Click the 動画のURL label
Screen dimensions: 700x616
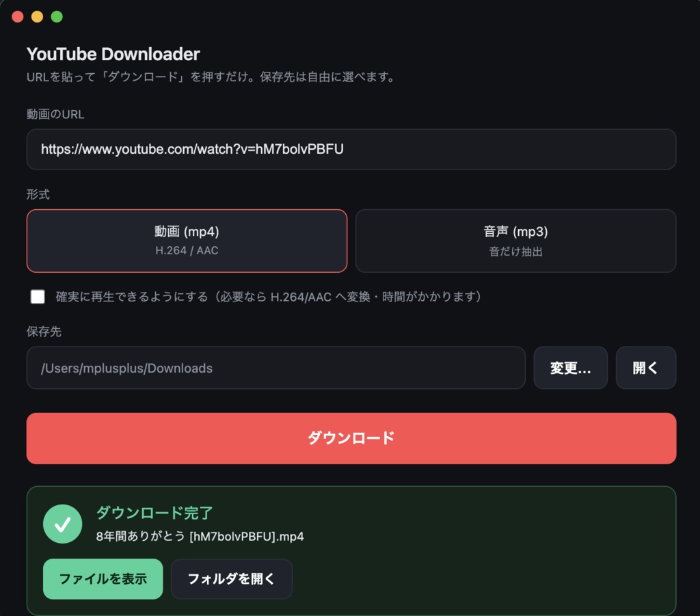point(55,114)
